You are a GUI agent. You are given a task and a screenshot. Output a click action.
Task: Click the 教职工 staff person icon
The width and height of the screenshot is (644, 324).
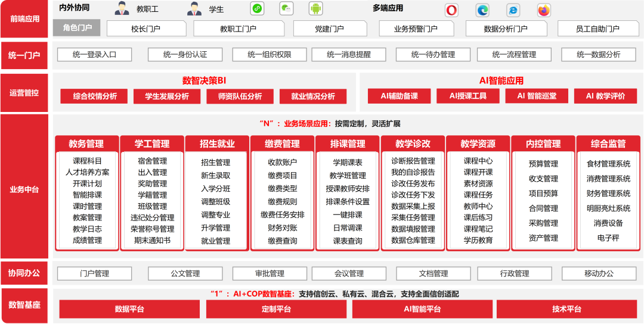[x=122, y=8]
